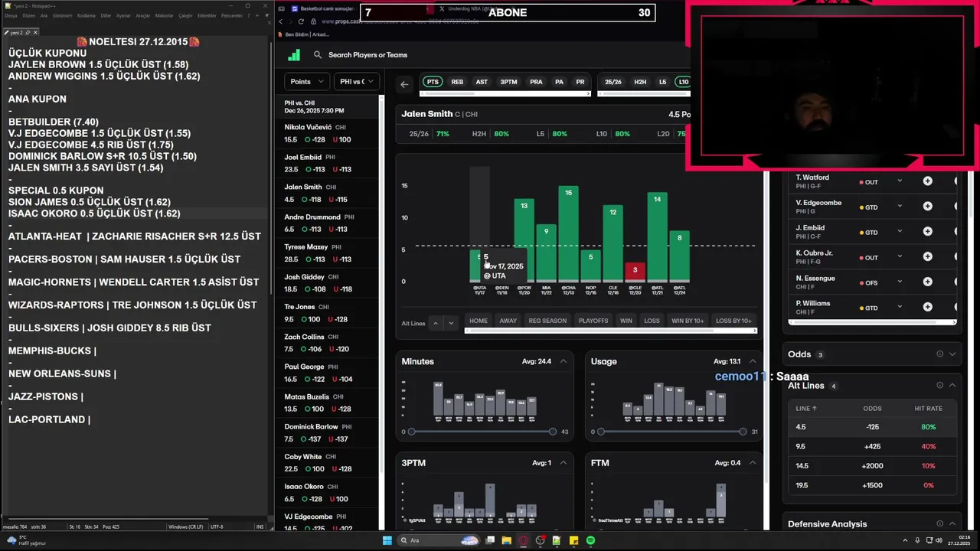Select the L5 filter pill
Viewport: 980px width, 551px height.
662,82
